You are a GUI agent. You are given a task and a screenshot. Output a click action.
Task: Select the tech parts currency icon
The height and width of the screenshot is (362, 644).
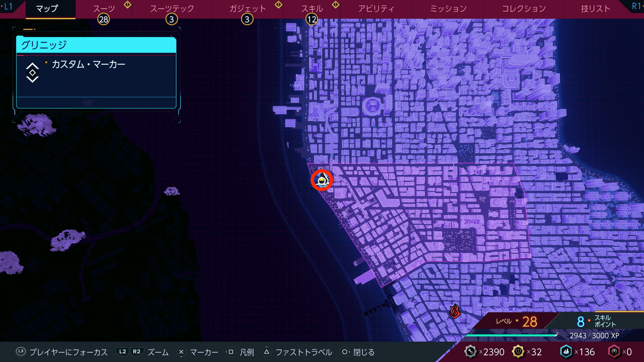click(x=470, y=352)
